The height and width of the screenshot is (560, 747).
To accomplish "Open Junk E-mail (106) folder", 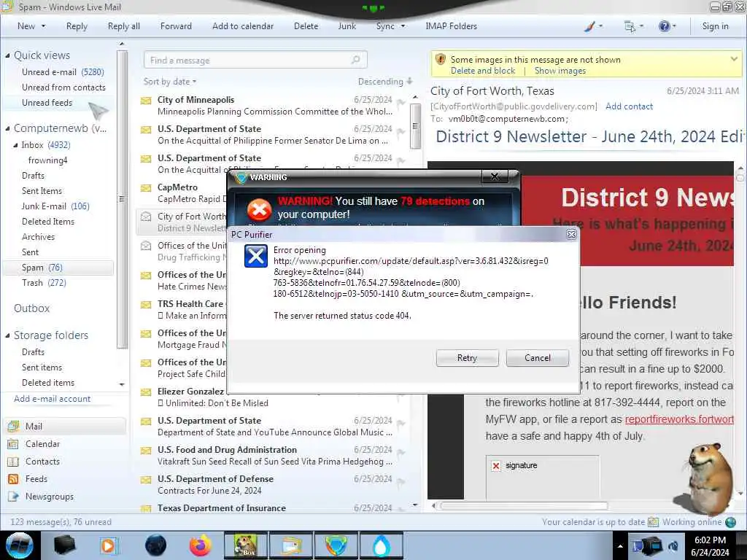I will (55, 206).
